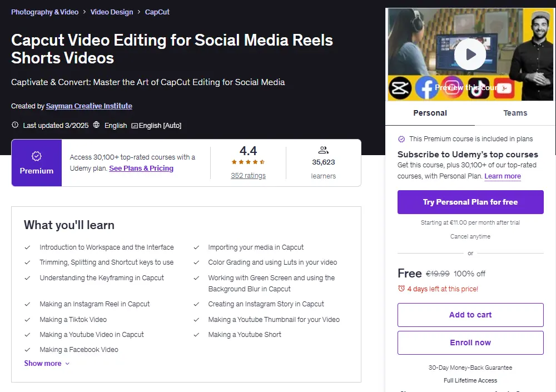This screenshot has height=392, width=556.
Task: Switch to the Teams tab
Action: 515,113
